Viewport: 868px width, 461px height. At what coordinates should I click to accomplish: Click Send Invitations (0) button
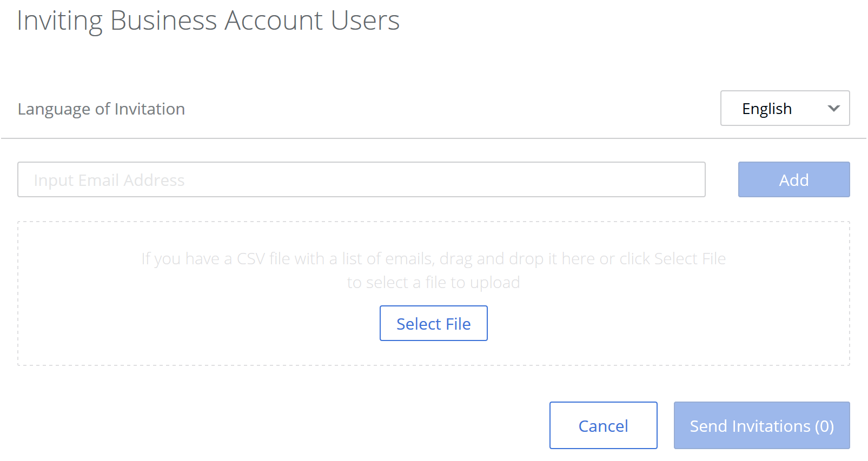click(761, 425)
